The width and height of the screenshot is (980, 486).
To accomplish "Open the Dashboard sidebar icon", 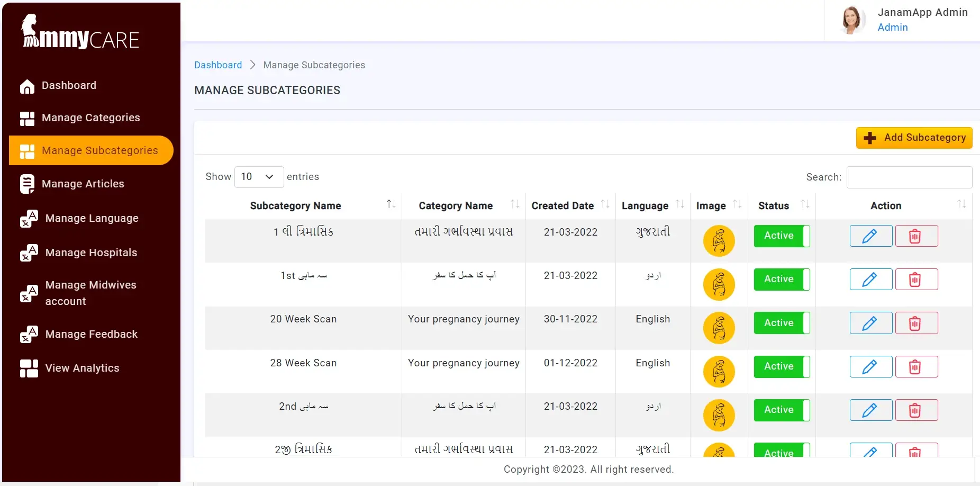I will (x=27, y=85).
